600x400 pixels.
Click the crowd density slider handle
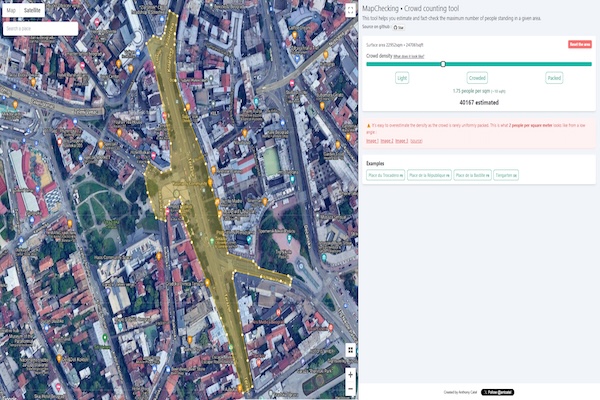pyautogui.click(x=443, y=64)
